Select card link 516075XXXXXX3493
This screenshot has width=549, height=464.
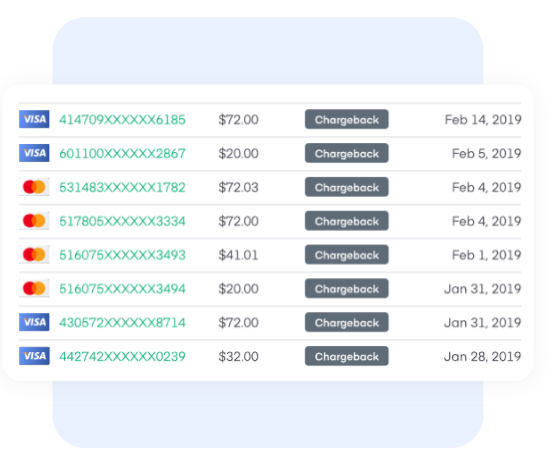[122, 255]
